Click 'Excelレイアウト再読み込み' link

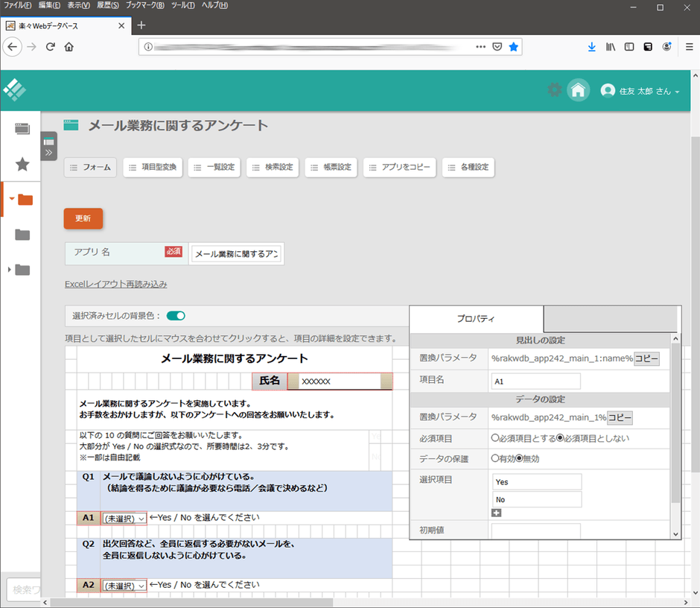click(115, 284)
